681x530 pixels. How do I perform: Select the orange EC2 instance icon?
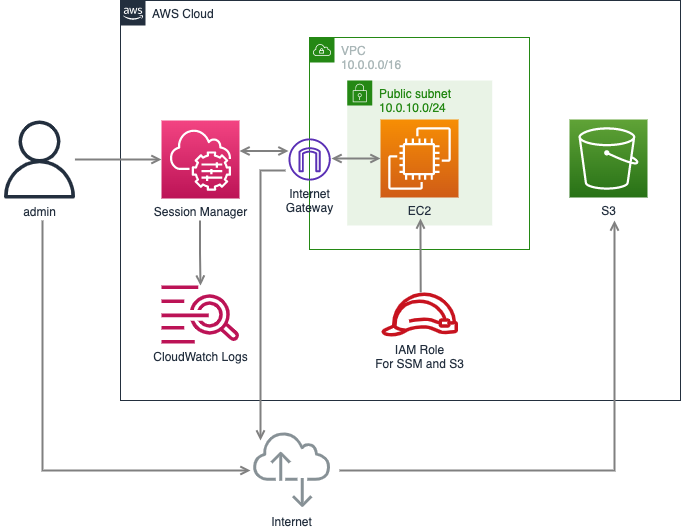click(x=420, y=159)
